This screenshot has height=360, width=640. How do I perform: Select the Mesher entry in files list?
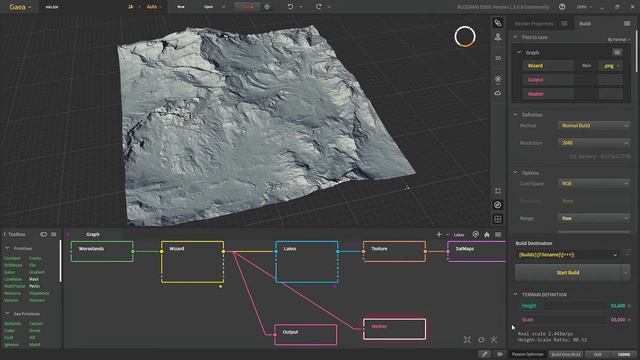tap(549, 94)
